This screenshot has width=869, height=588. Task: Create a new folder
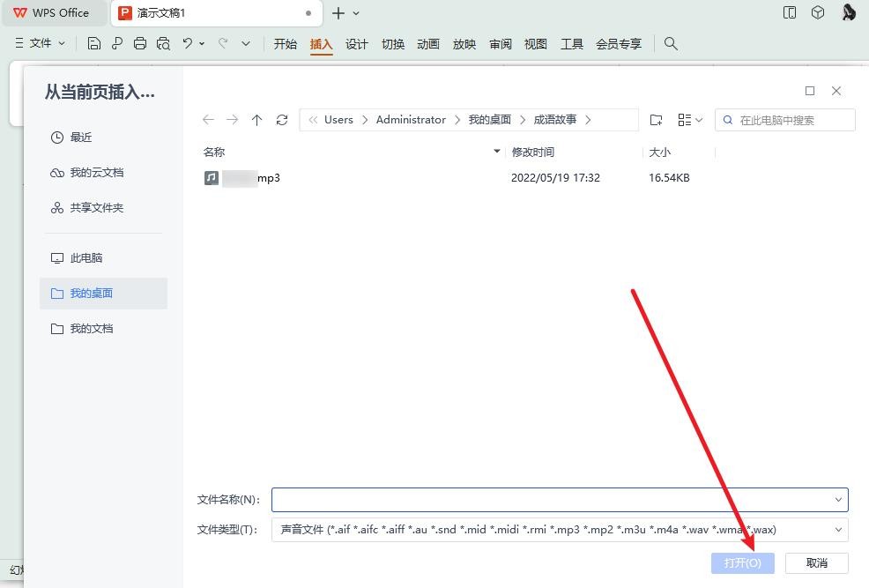point(656,120)
